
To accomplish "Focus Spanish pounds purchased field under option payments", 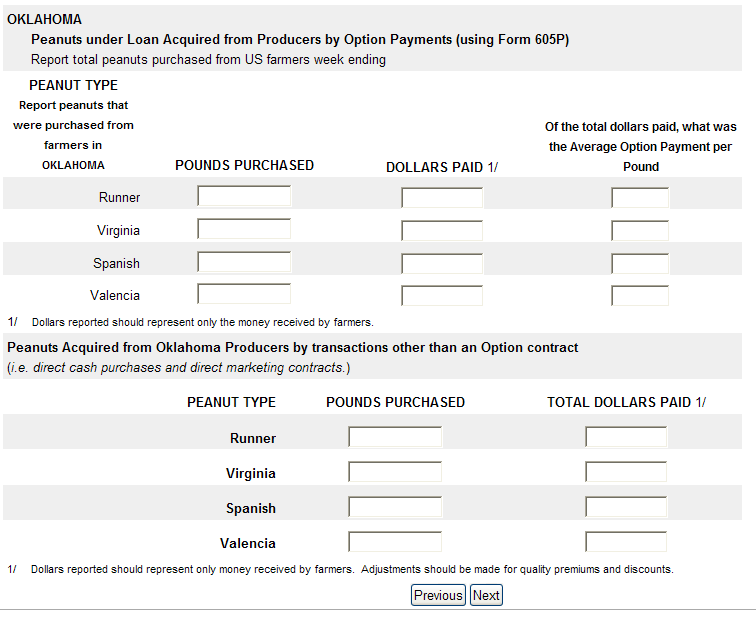I will [x=244, y=262].
